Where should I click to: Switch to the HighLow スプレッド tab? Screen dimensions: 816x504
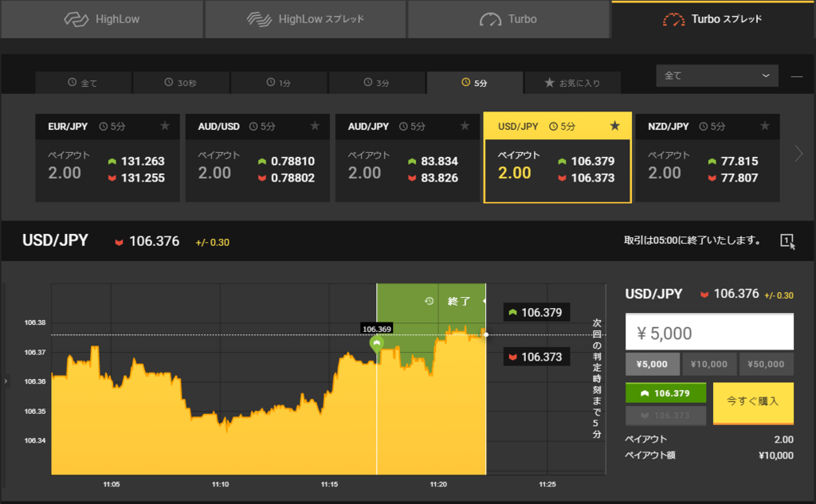tap(305, 19)
